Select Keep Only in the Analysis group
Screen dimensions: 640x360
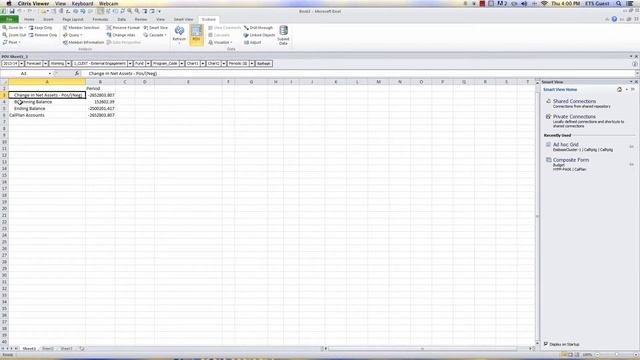point(40,28)
